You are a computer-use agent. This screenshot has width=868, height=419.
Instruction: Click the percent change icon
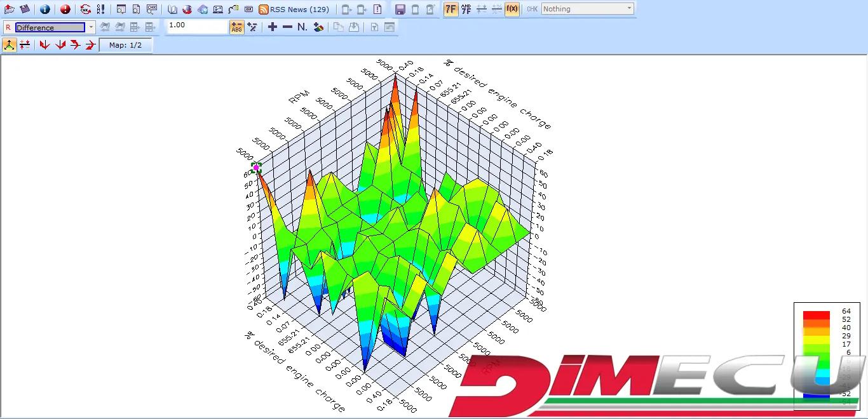click(x=252, y=27)
